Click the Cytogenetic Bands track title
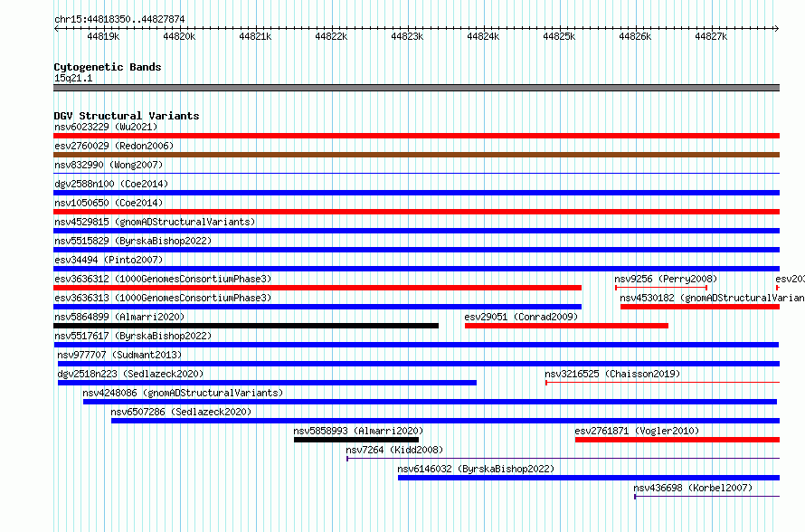The height and width of the screenshot is (532, 805). click(x=108, y=67)
